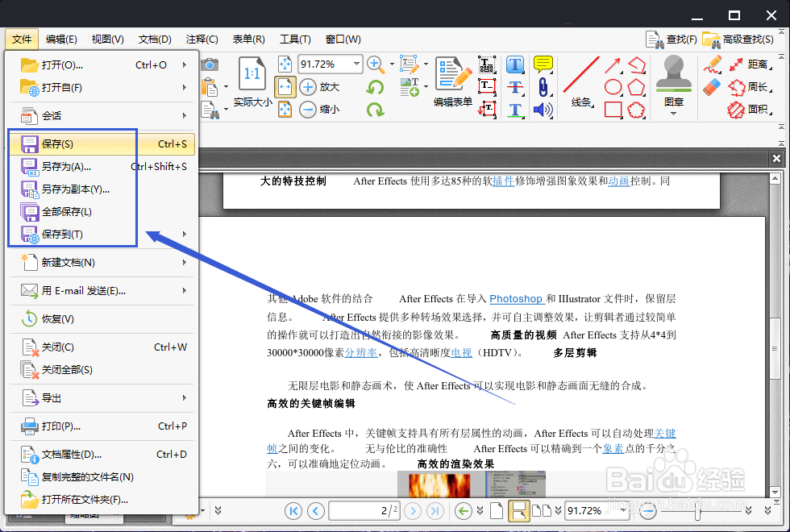790x532 pixels.
Task: Select the highlight text T tool
Action: [515, 64]
